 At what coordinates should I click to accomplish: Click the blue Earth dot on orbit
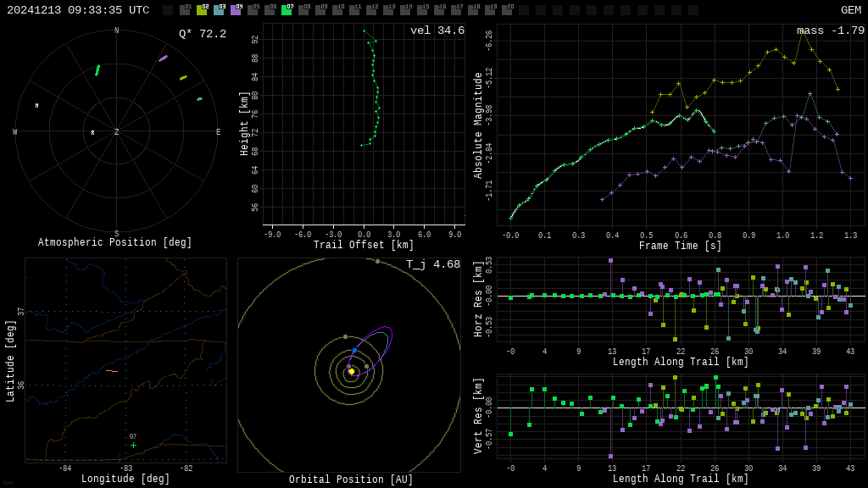coord(354,350)
